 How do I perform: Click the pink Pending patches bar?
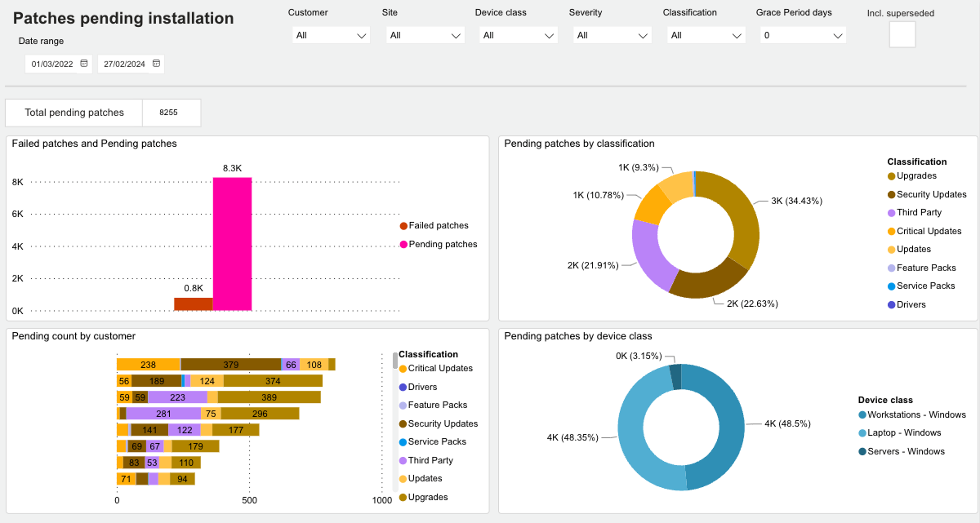[232, 243]
